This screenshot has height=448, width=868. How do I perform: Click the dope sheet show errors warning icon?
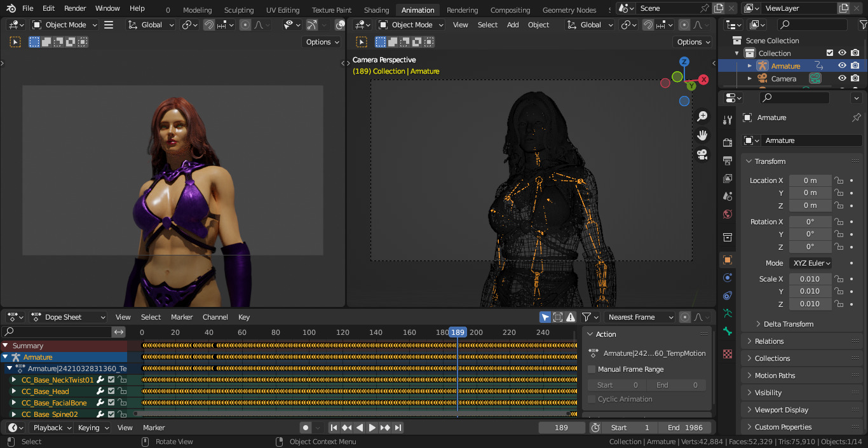click(x=571, y=317)
